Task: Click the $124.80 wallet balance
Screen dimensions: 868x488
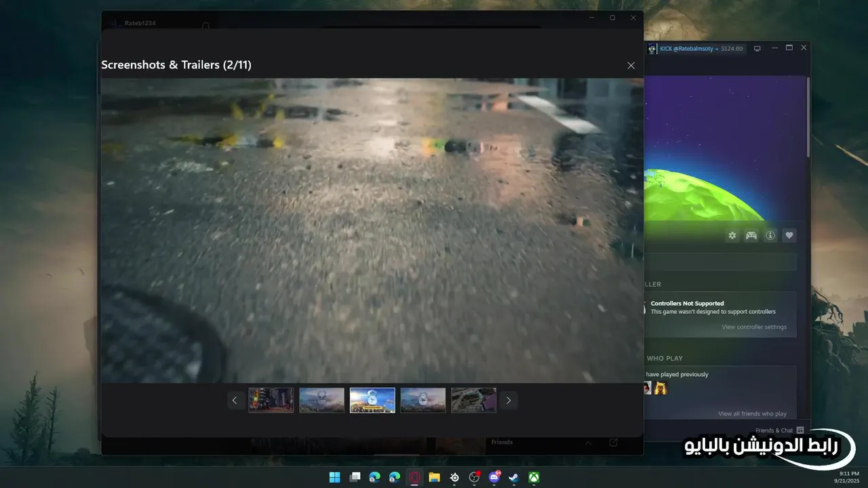Action: click(x=732, y=49)
